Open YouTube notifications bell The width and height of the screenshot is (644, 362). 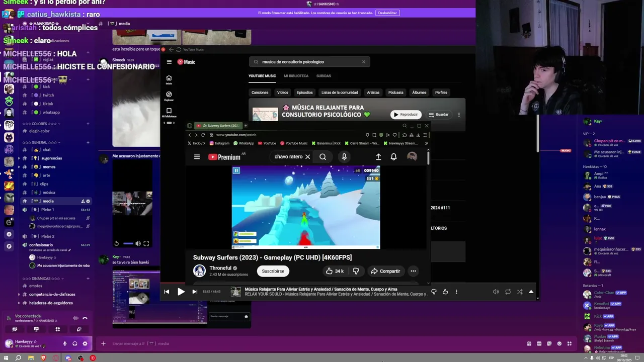(394, 157)
